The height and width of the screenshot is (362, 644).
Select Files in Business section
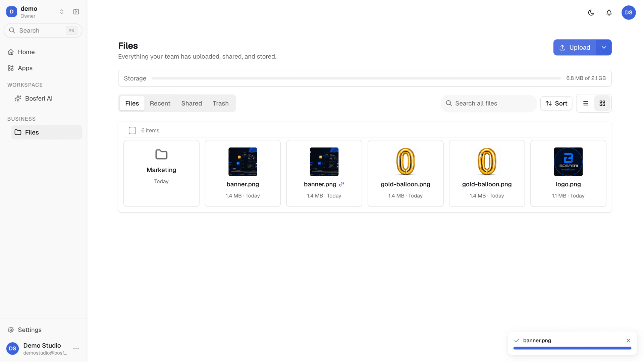click(x=47, y=132)
